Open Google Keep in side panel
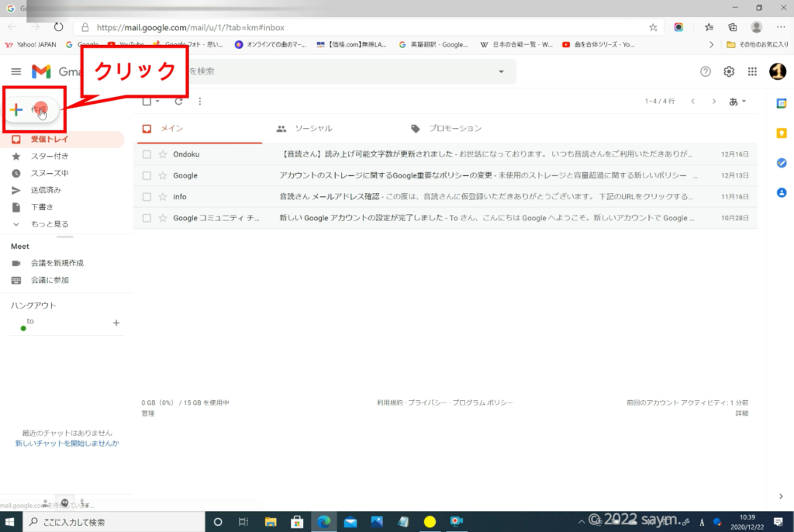Screen dimensions: 794x532 (781, 133)
